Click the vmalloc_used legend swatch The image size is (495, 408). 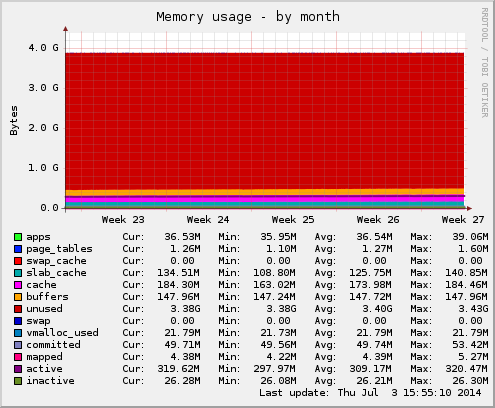point(18,333)
